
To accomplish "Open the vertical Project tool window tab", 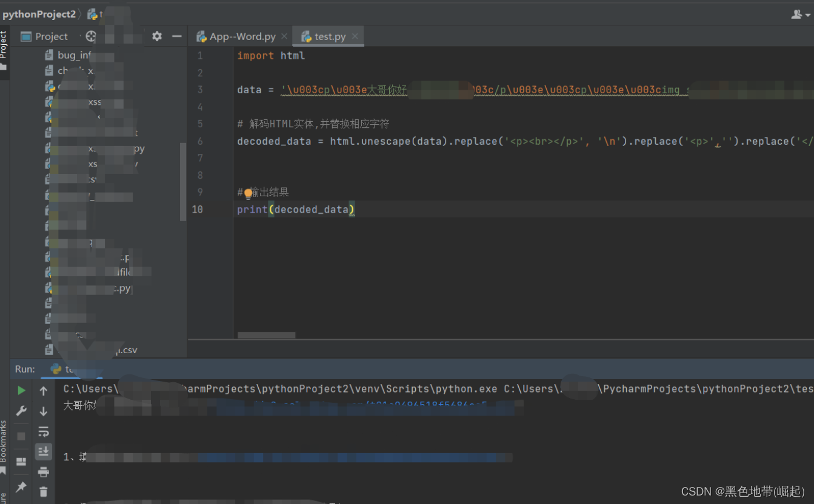I will click(x=4, y=51).
